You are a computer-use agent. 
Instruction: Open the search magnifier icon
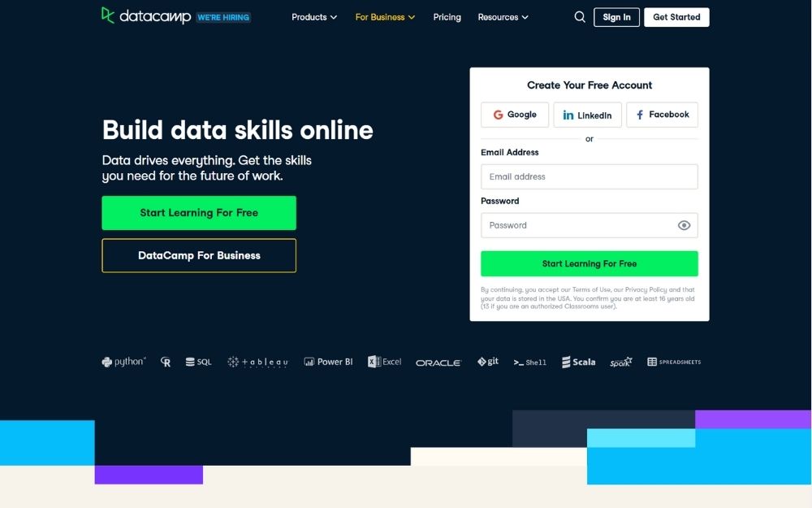pos(580,17)
